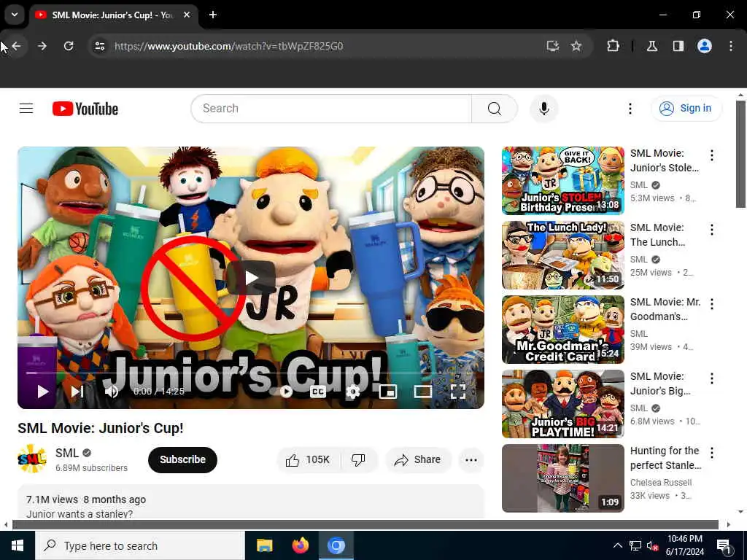
Task: Open the YouTube guide hamburger menu
Action: coord(26,109)
